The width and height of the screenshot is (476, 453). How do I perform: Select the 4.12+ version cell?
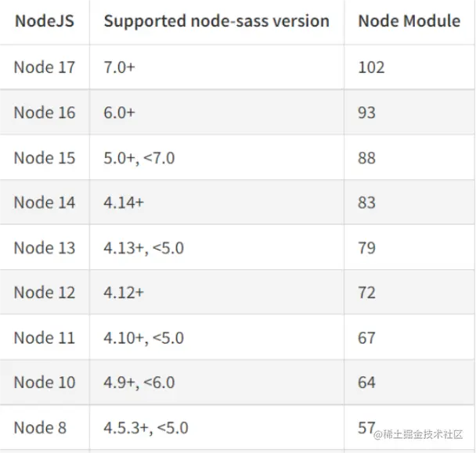click(x=123, y=293)
